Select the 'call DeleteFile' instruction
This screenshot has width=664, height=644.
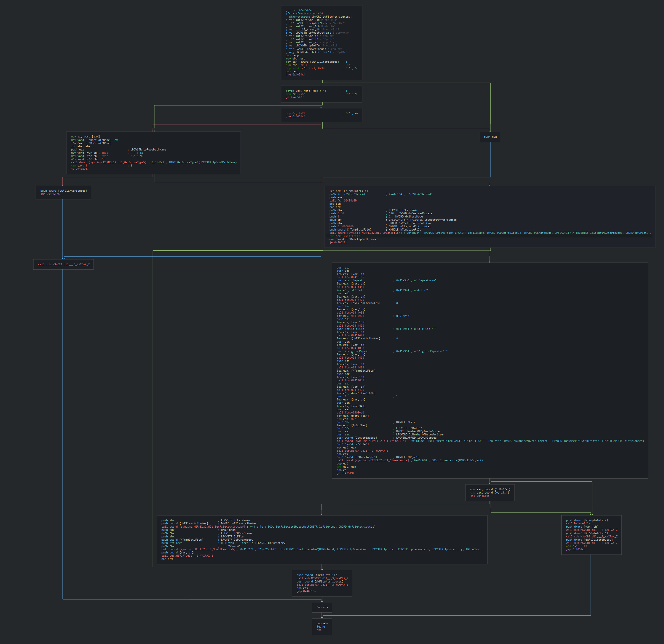[578, 523]
